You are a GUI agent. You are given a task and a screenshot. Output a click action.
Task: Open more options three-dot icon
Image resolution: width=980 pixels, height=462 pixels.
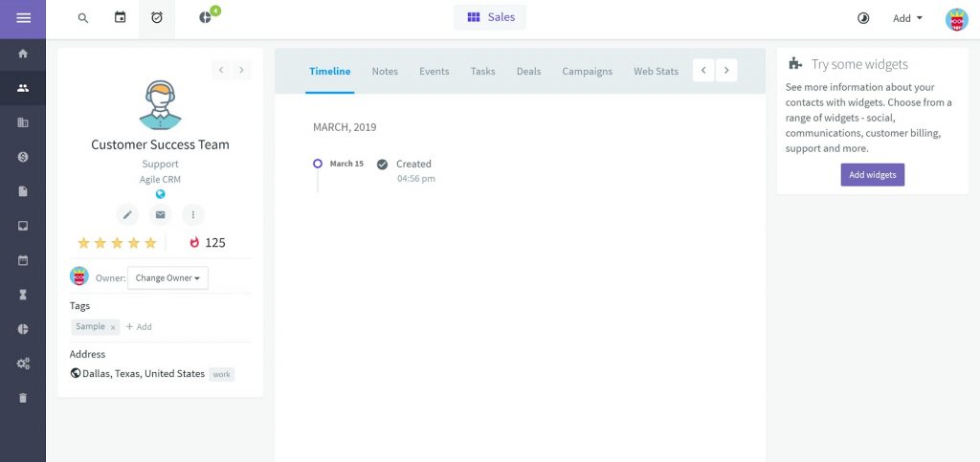point(193,215)
